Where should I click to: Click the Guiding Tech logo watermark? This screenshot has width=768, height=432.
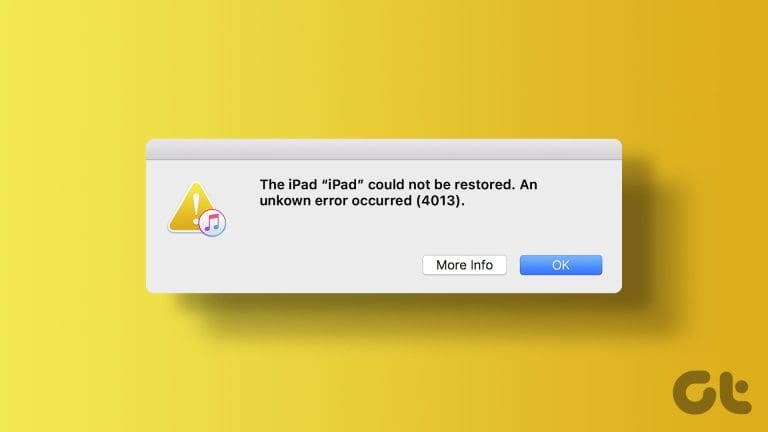(x=712, y=392)
